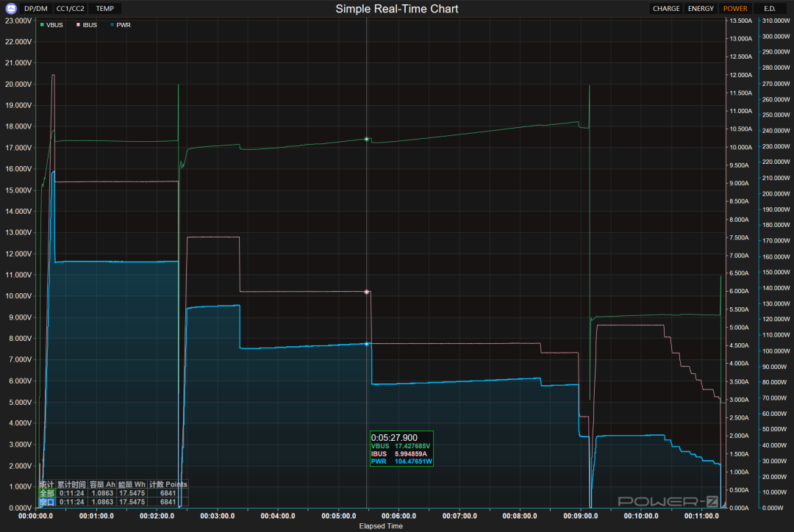This screenshot has height=532, width=794.
Task: Click the Simple Real-Time Chart title
Action: (x=397, y=9)
